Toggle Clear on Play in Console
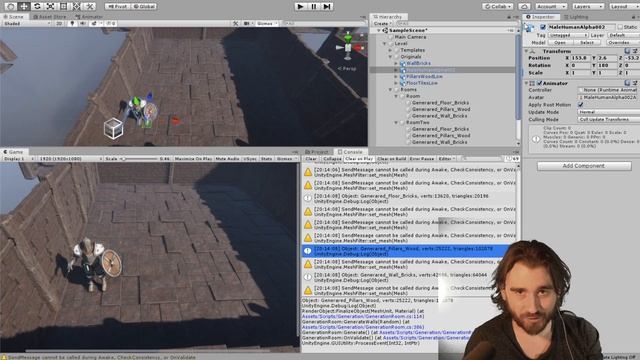 point(359,158)
